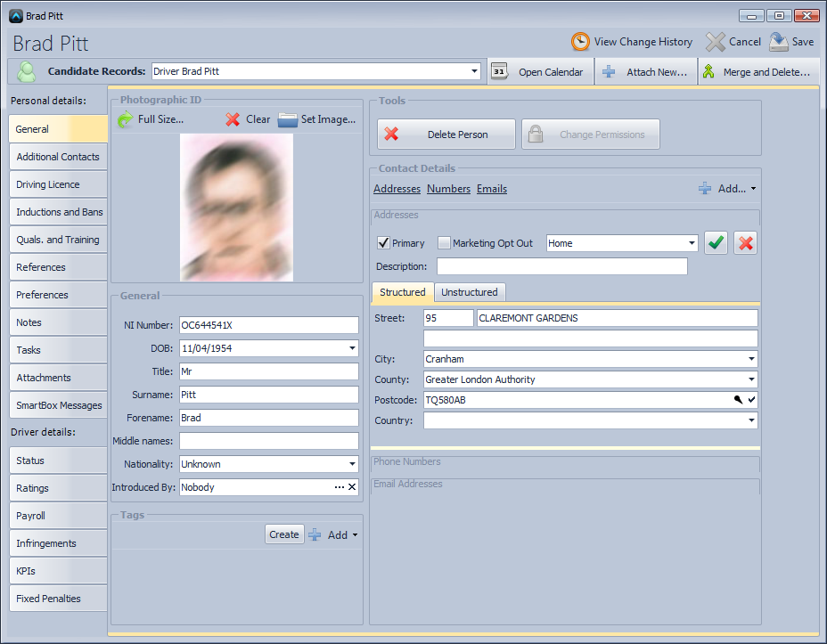Open the Nationality dropdown
Screen dimensions: 827x644
(x=352, y=464)
